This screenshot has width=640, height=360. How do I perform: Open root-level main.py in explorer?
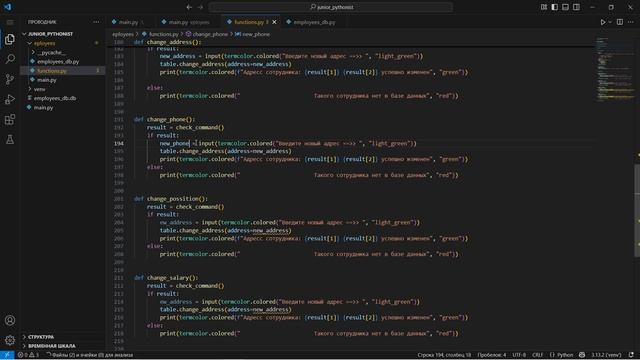coord(43,108)
